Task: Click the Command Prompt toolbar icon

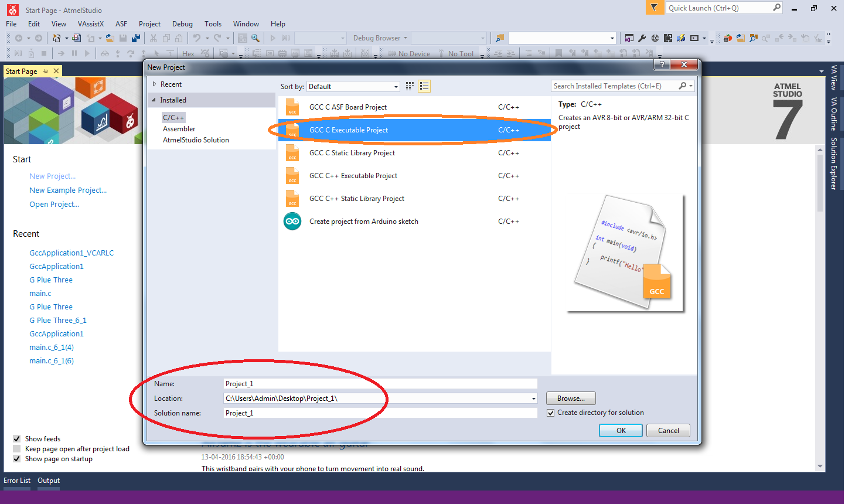Action: [694, 38]
